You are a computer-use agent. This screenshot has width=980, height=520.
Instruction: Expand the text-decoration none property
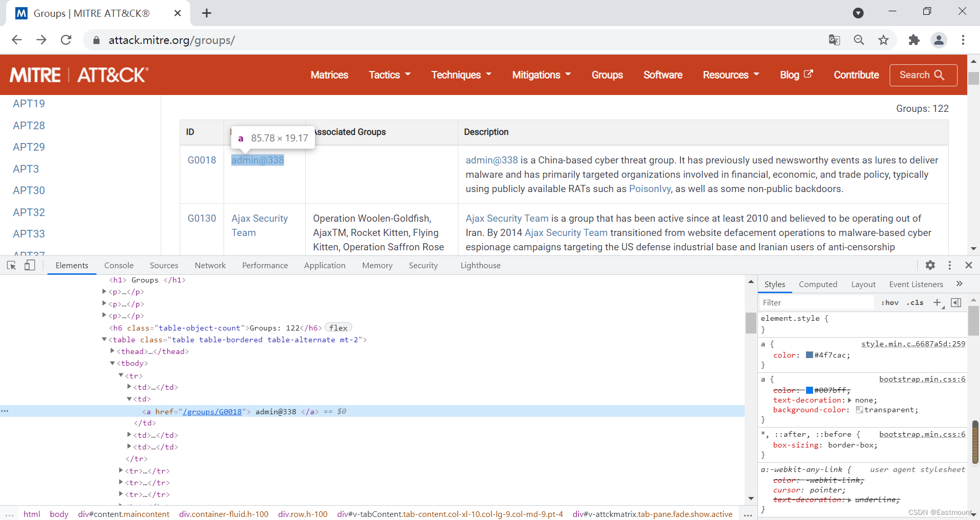point(850,400)
